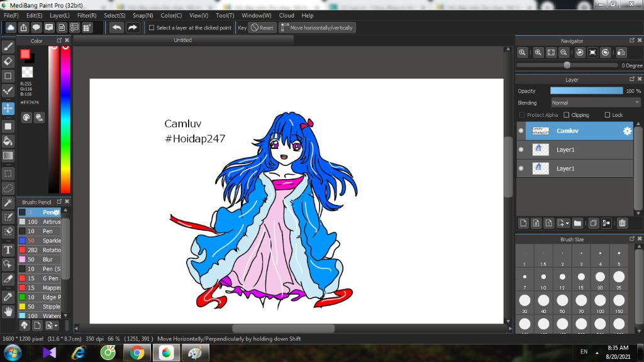Image resolution: width=644 pixels, height=362 pixels.
Task: Select the Camluv layer thumbnail
Action: [x=540, y=131]
